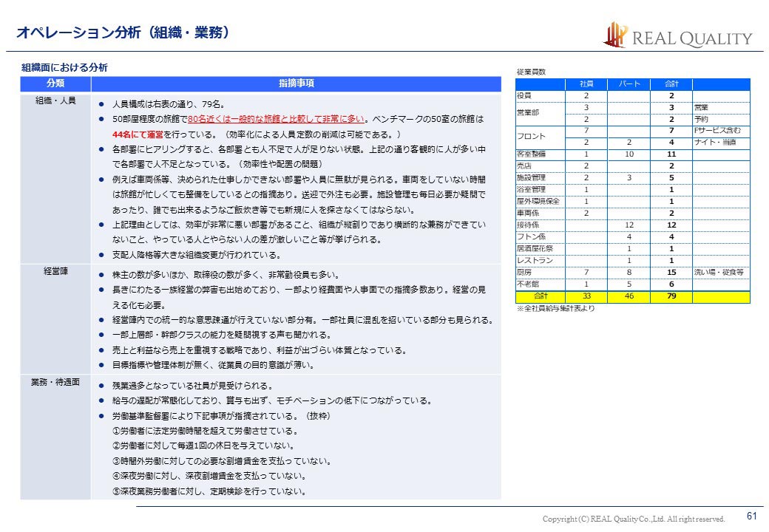Click the copyright notice in footer

634,519
